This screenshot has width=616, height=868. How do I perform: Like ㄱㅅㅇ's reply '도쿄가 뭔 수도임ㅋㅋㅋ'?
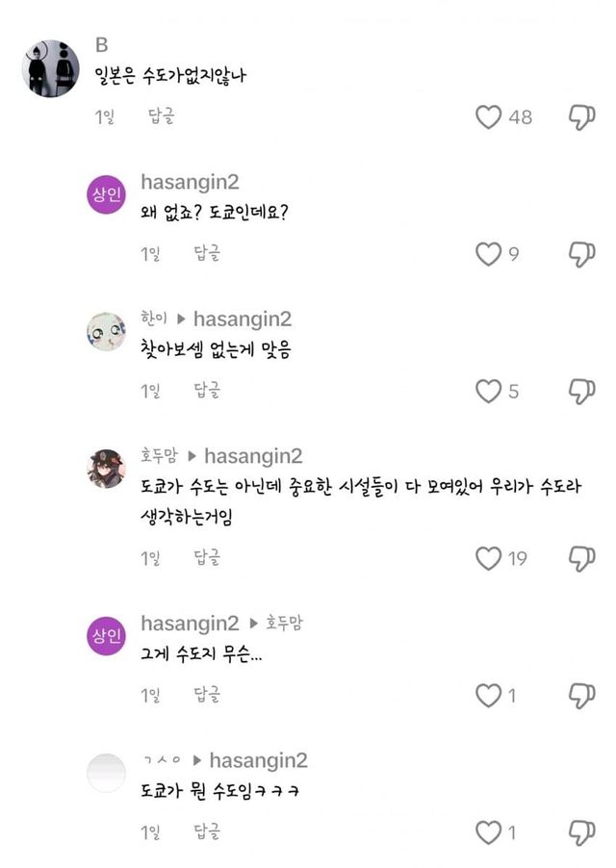tap(489, 831)
